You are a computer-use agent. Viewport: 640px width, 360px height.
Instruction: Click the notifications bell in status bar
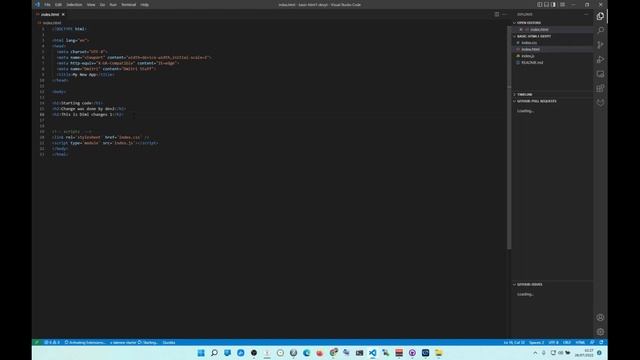pyautogui.click(x=601, y=342)
